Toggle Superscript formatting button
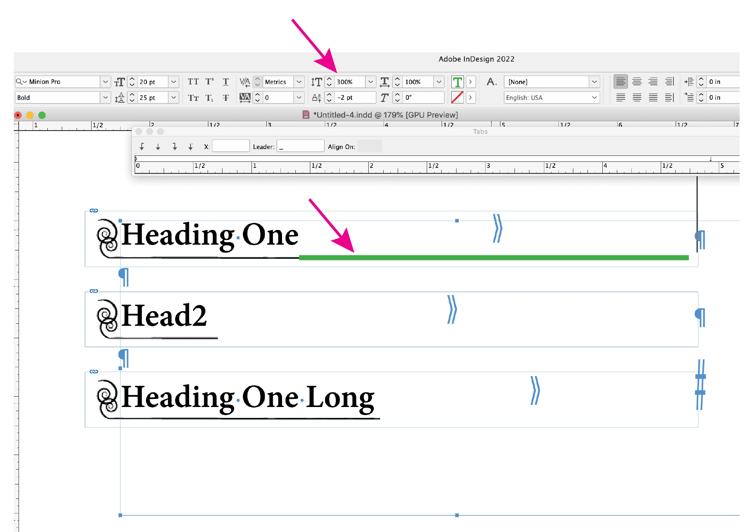 point(209,82)
